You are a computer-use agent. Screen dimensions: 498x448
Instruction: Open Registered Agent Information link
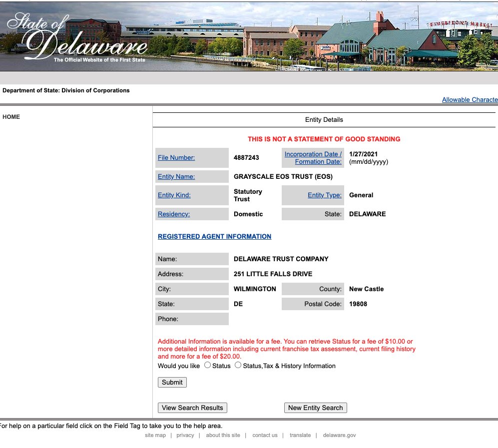(214, 237)
